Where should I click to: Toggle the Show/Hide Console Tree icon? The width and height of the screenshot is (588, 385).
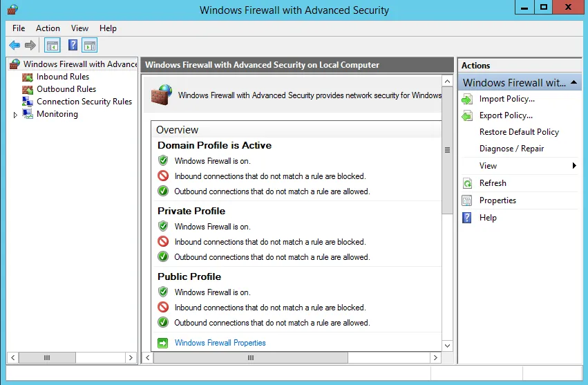[53, 46]
